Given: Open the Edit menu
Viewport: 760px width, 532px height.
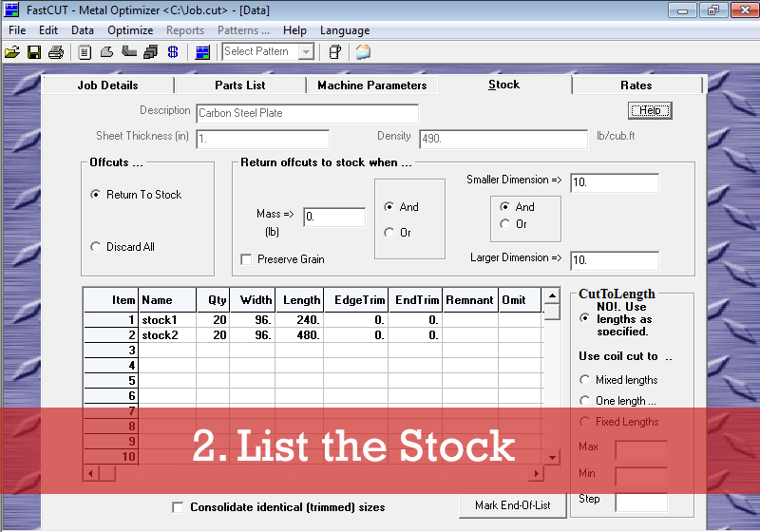Looking at the screenshot, I should pos(48,30).
